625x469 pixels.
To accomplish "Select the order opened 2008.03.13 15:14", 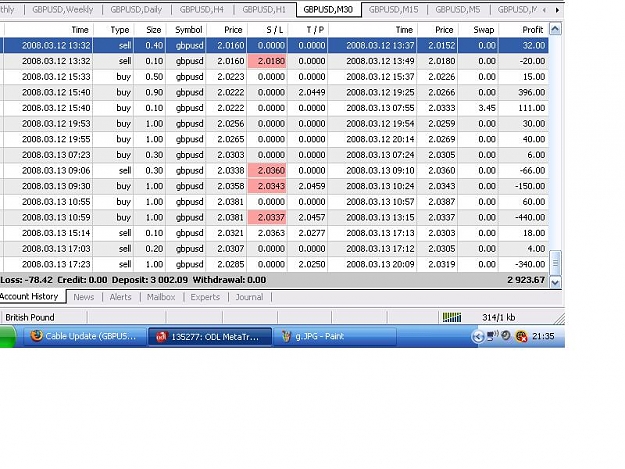I will (274, 233).
